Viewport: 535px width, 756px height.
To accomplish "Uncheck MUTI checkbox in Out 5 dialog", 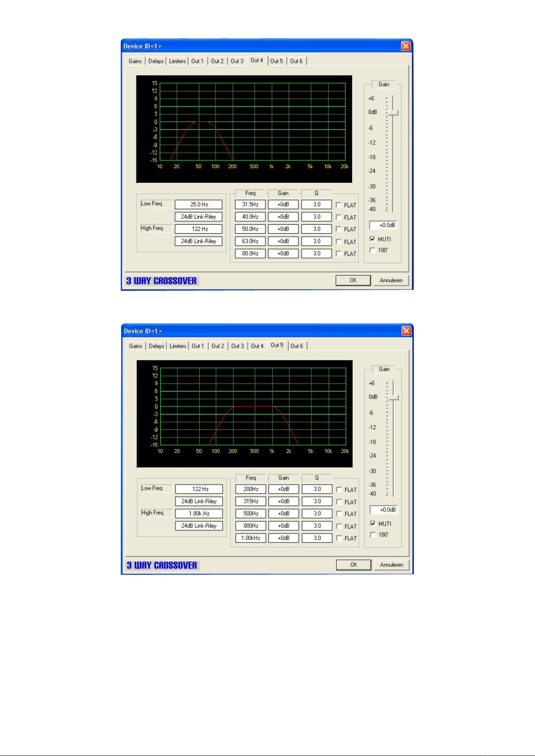I will click(x=373, y=524).
